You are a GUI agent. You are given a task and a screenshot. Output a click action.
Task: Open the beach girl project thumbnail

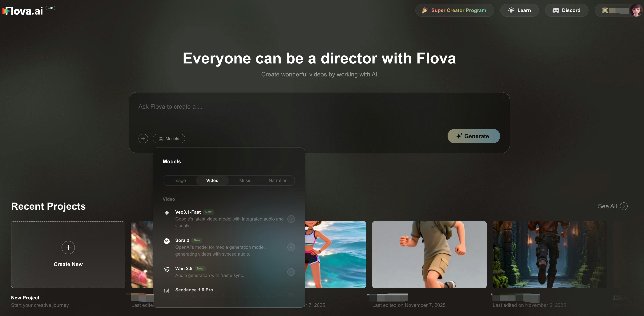click(x=336, y=254)
